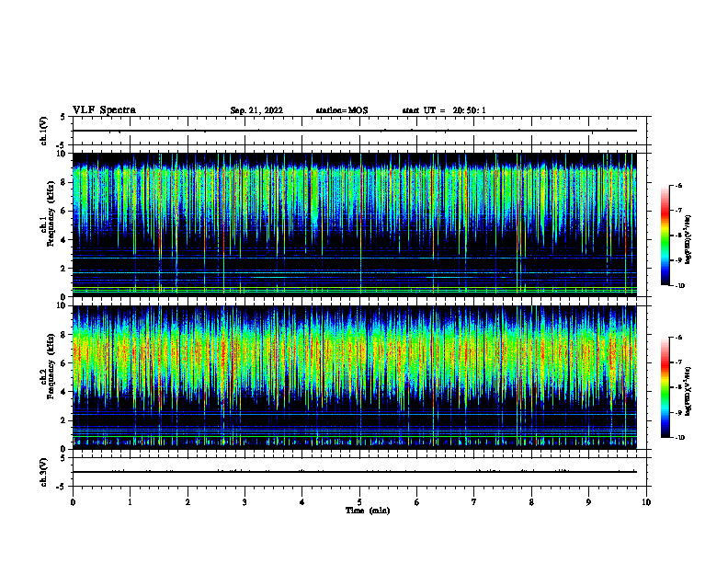Click the "6" tick on the time axis
Screen dimensions: 728x563
(417, 502)
